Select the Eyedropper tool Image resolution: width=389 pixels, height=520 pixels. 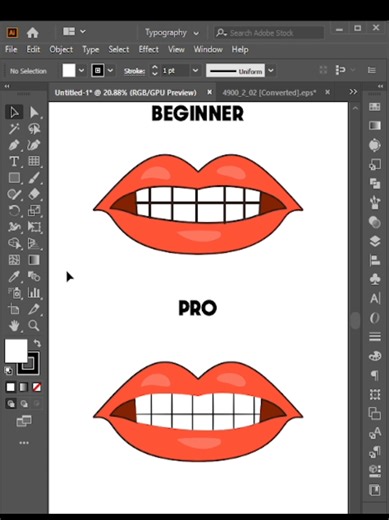[14, 276]
